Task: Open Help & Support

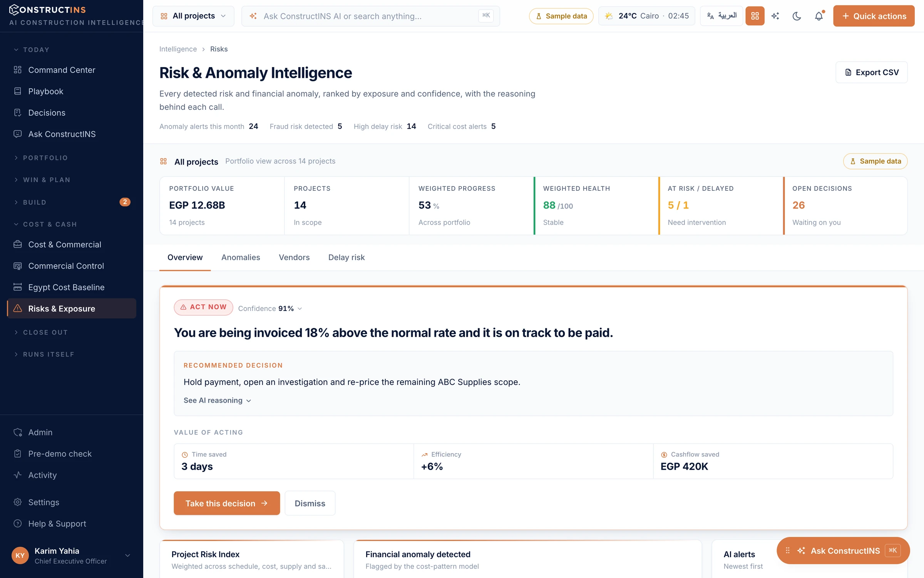Action: [72, 524]
